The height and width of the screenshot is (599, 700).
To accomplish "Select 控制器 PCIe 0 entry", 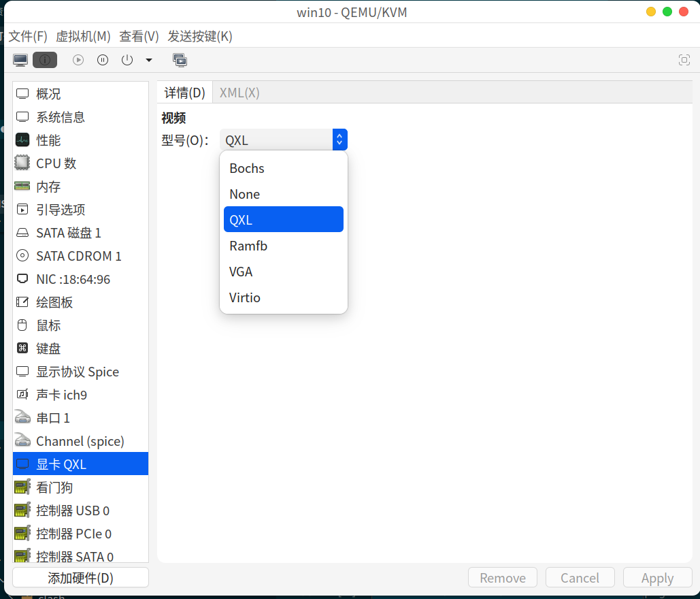I will pos(80,534).
